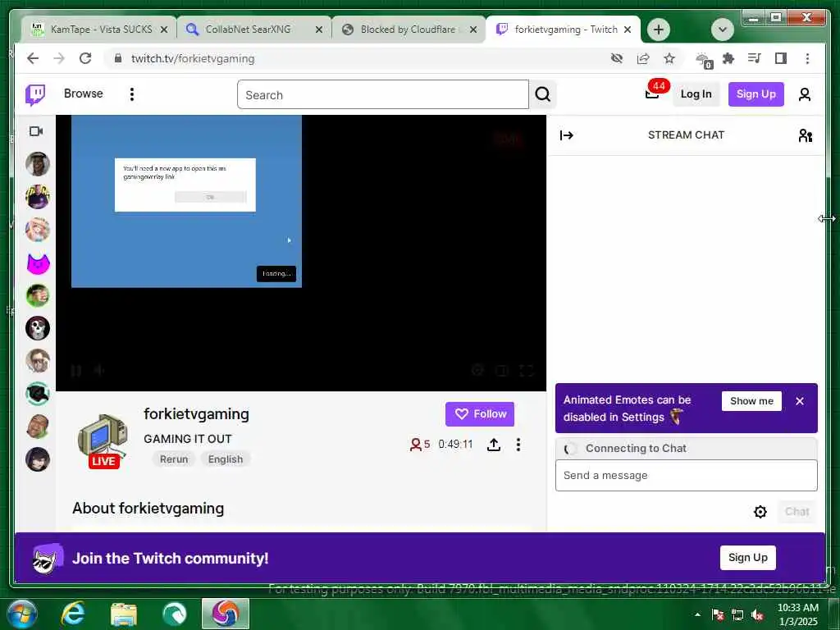
Task: Toggle theatre mode in the player
Action: click(x=502, y=371)
